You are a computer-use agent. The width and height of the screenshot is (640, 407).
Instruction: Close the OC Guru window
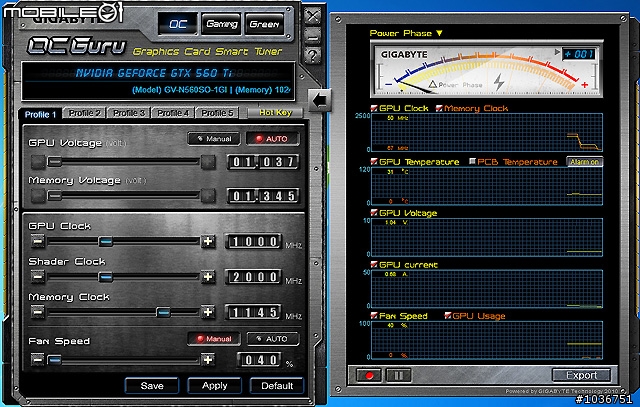point(313,17)
